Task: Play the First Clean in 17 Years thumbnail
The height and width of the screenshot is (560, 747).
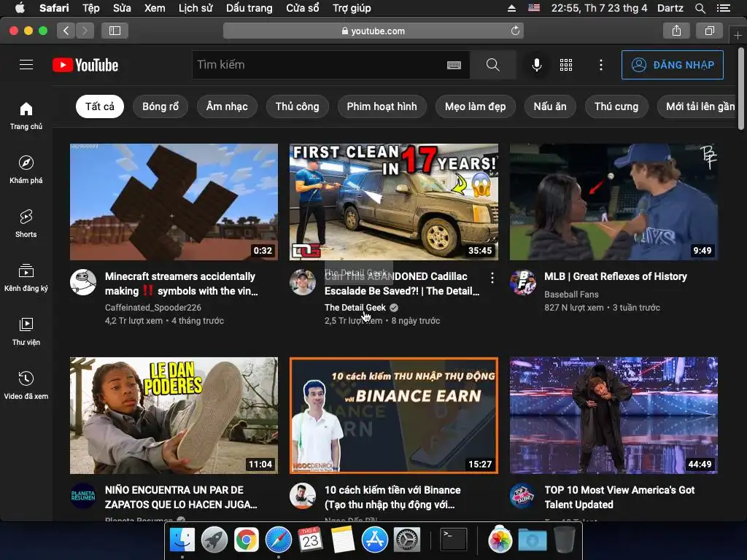Action: pyautogui.click(x=394, y=202)
